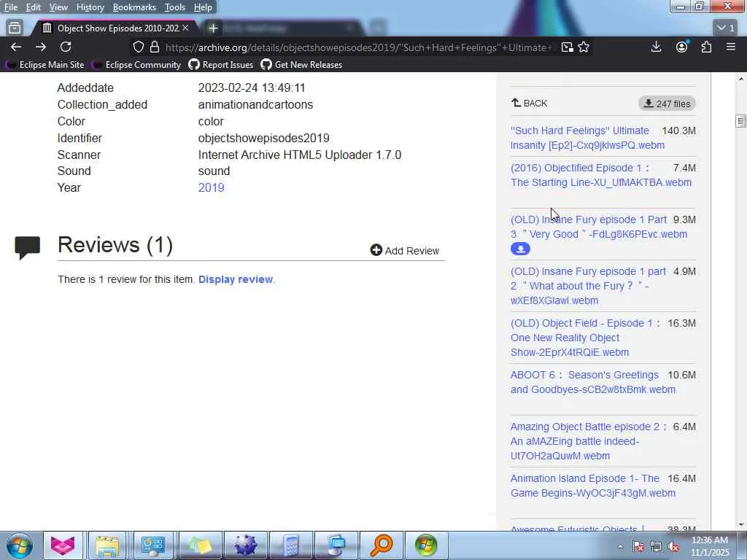Open the browser Downloads panel

click(x=656, y=47)
